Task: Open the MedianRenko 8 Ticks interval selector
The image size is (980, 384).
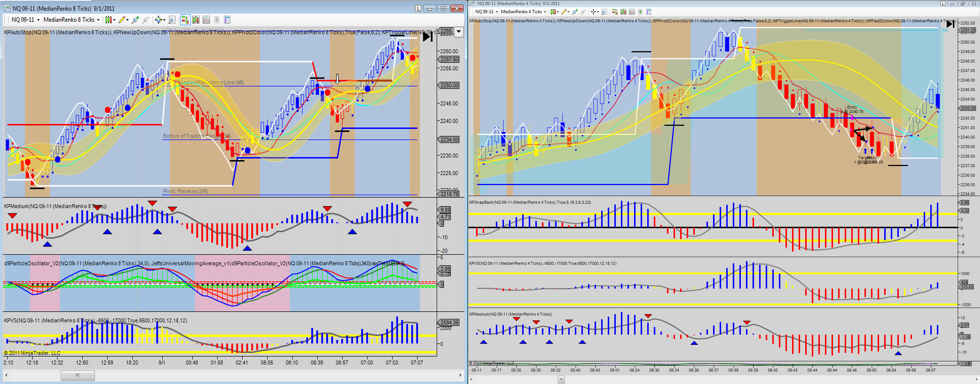Action: pyautogui.click(x=72, y=20)
